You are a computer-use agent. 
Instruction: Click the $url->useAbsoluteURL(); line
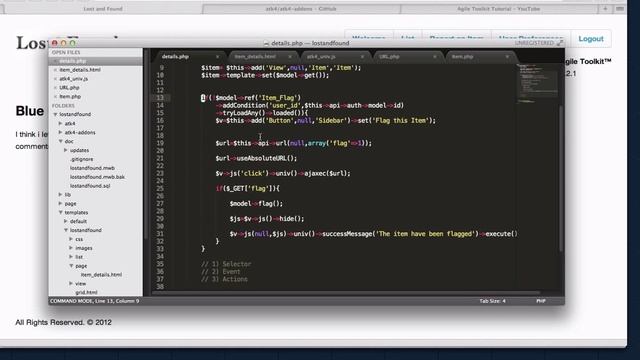256,158
